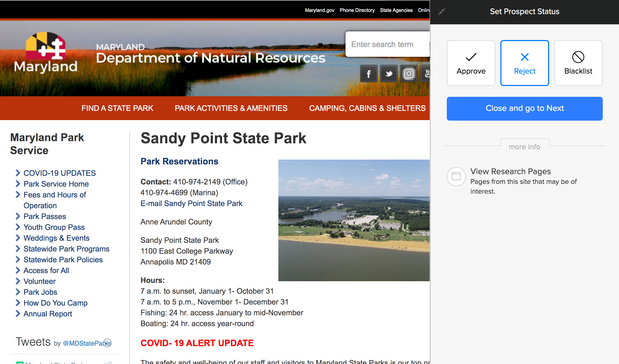The image size is (619, 364).
Task: Open Phone Directory in top bar
Action: tap(357, 10)
